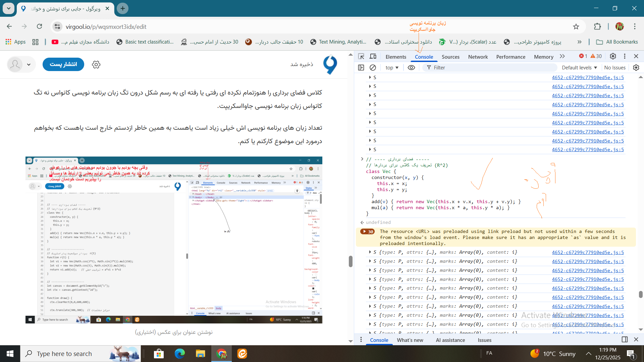Open the console settings gear
The image size is (644, 362).
[x=636, y=67]
